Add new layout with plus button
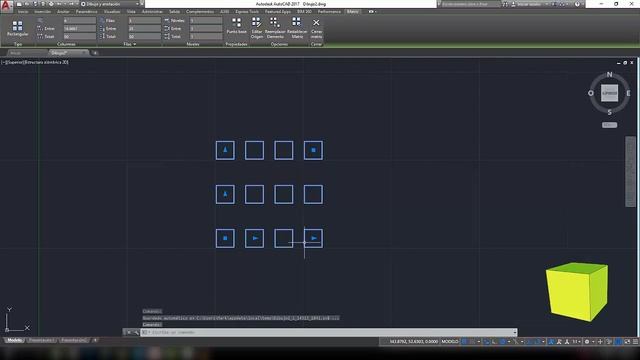 pos(95,340)
